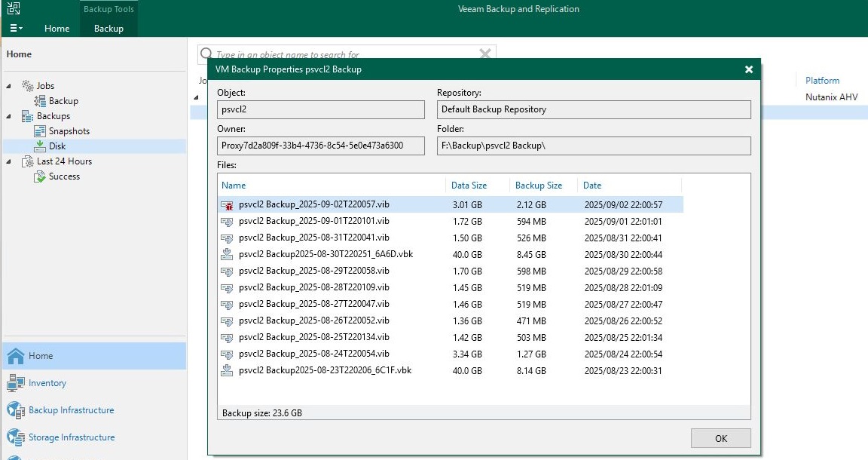The height and width of the screenshot is (460, 868).
Task: Collapse the Jobs tree node
Action: pyautogui.click(x=9, y=86)
